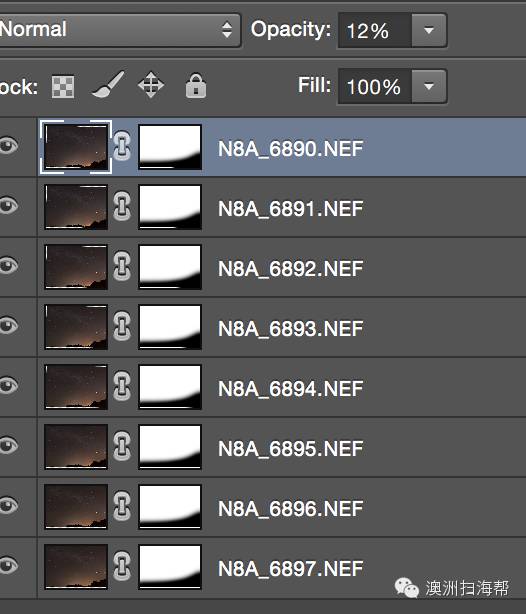Open the Fill slider dropdown arrow

429,86
